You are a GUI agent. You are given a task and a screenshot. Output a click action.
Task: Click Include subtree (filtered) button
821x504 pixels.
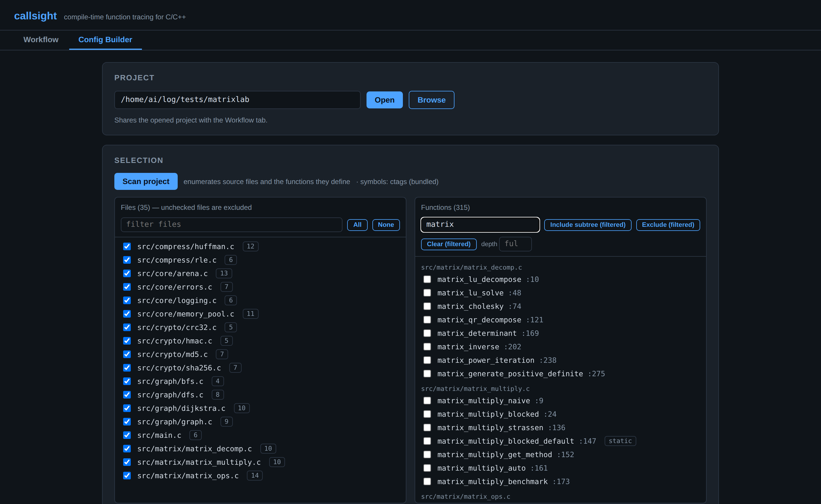tap(587, 225)
